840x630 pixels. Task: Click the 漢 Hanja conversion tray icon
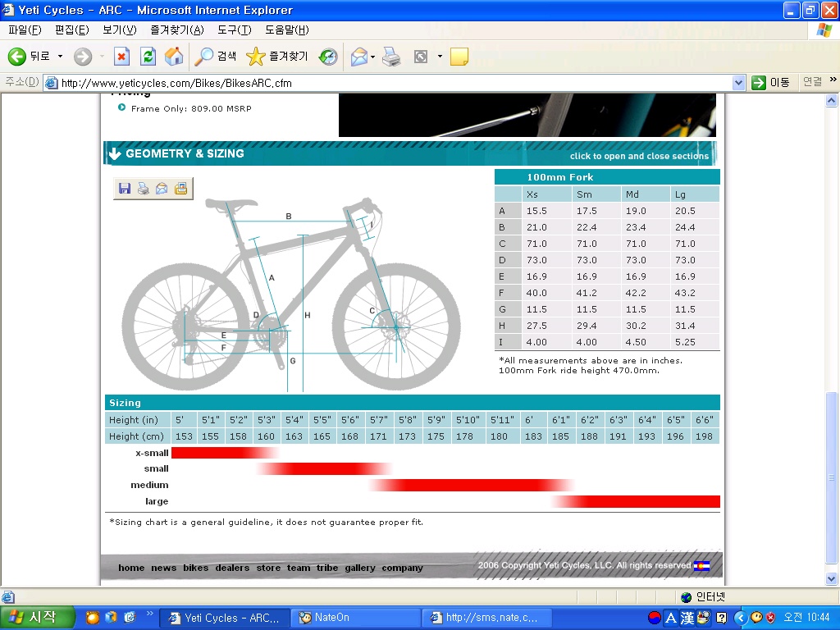point(687,618)
